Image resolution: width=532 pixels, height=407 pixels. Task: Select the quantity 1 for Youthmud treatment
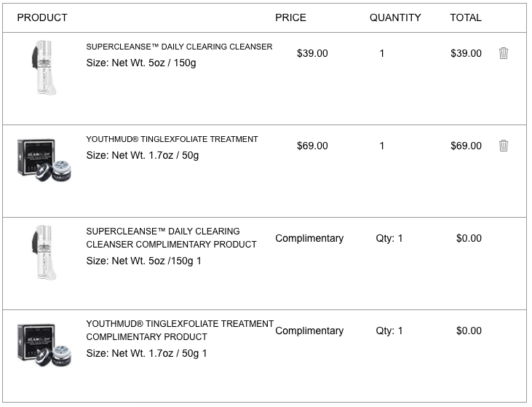tap(381, 146)
